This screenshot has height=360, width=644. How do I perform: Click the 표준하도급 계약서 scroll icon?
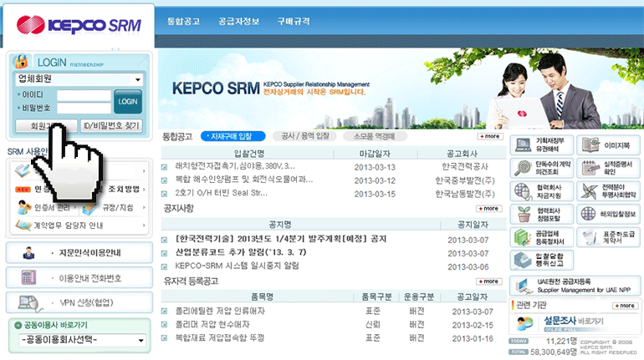coord(590,237)
